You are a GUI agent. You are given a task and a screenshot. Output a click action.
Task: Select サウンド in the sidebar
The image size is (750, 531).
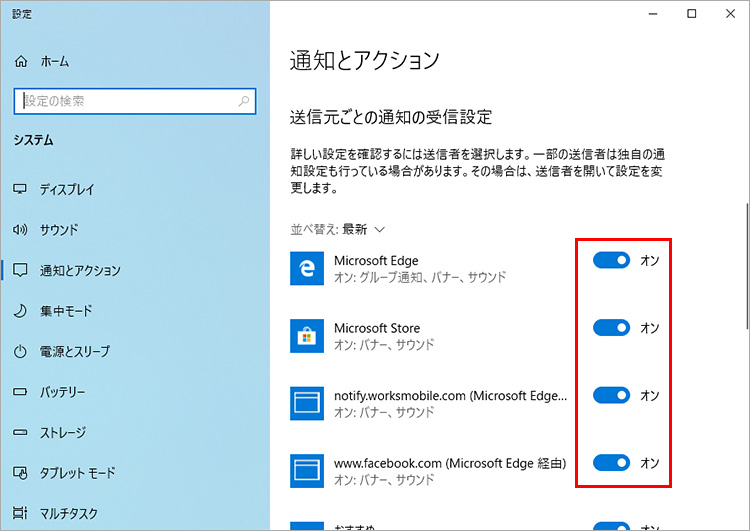click(x=58, y=230)
